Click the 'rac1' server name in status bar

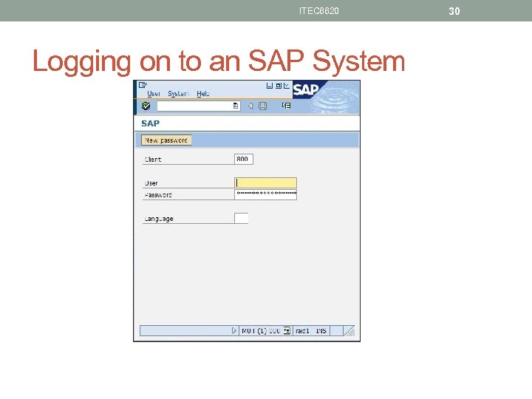pyautogui.click(x=302, y=331)
